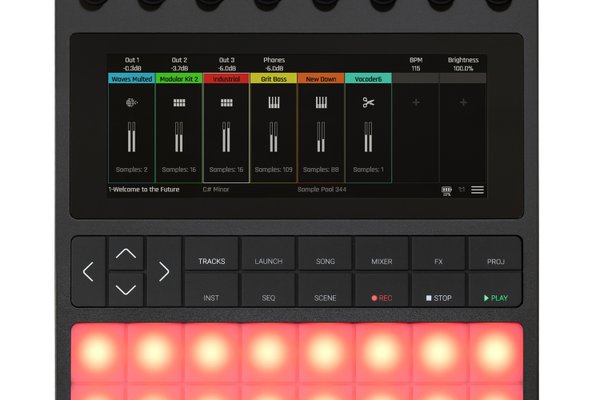
Task: Tap 'Samples: 109' on Grit Bass
Action: point(274,170)
